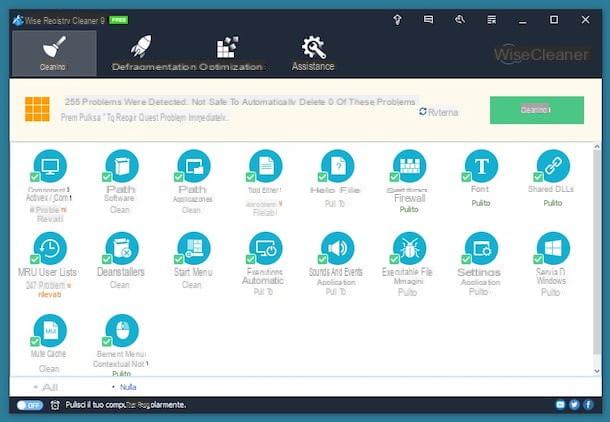This screenshot has width=610, height=422.
Task: Click the MRU User Lists clock icon
Action: point(50,249)
